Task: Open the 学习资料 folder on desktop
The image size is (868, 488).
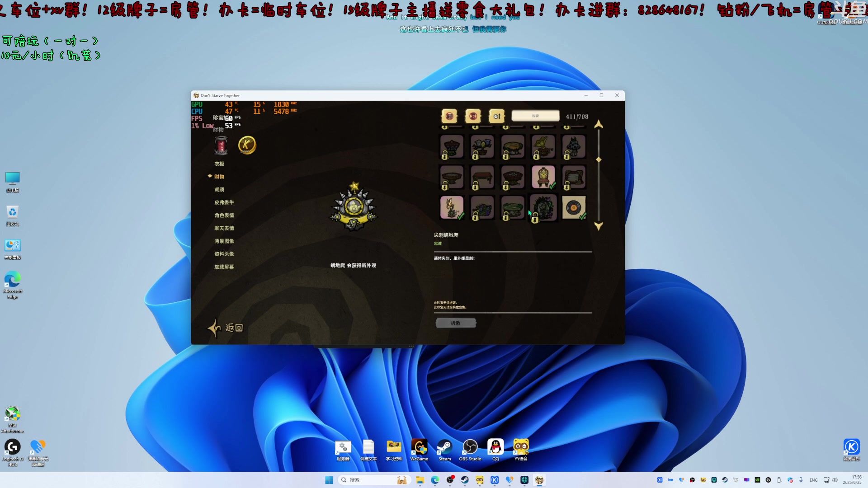Action: 394,450
